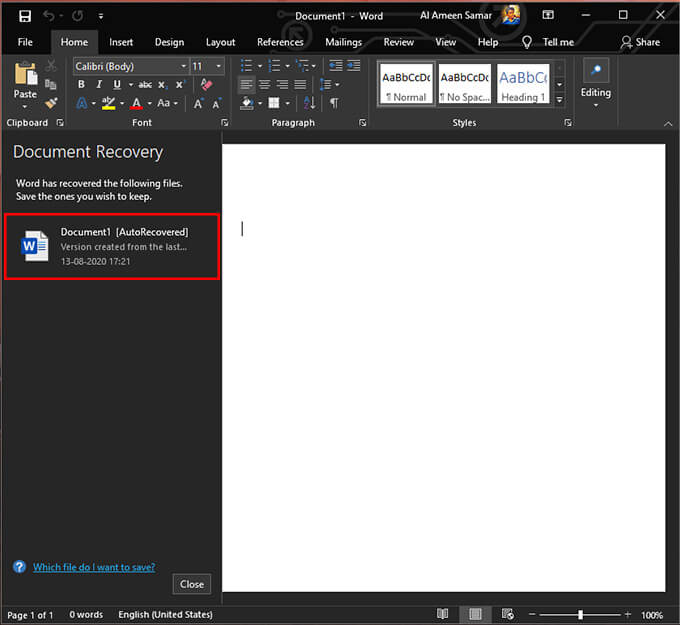Increase the font size
The width and height of the screenshot is (680, 625).
click(198, 103)
